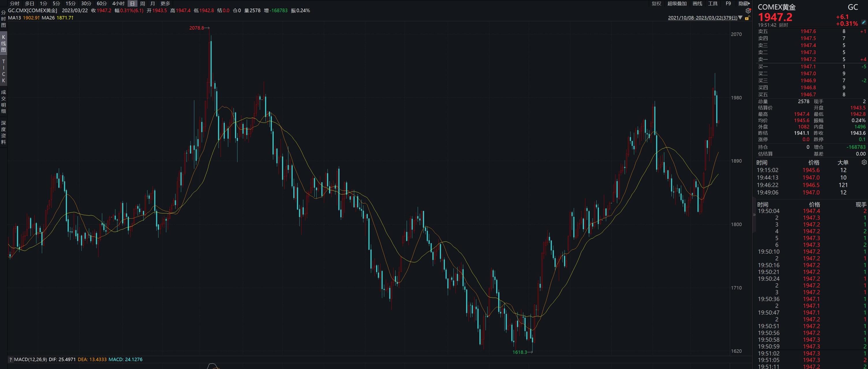Click the 买一 price 1947.1

(x=808, y=67)
